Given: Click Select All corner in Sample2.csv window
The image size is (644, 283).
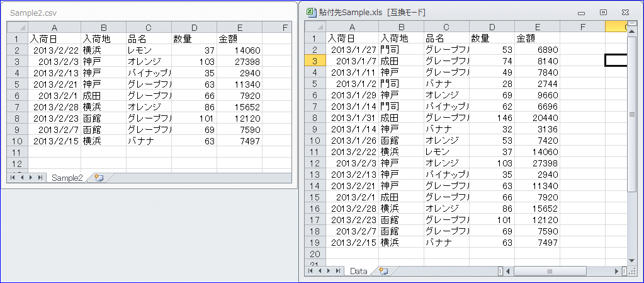Looking at the screenshot, I should click(x=17, y=27).
